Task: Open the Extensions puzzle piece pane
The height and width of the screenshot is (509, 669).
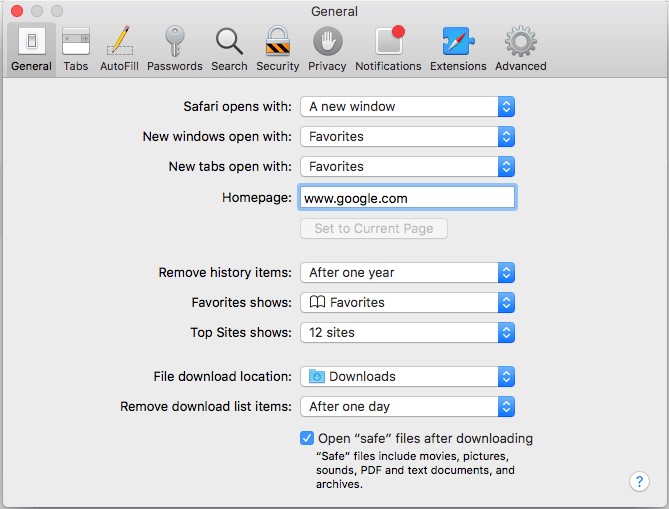Action: pyautogui.click(x=458, y=49)
